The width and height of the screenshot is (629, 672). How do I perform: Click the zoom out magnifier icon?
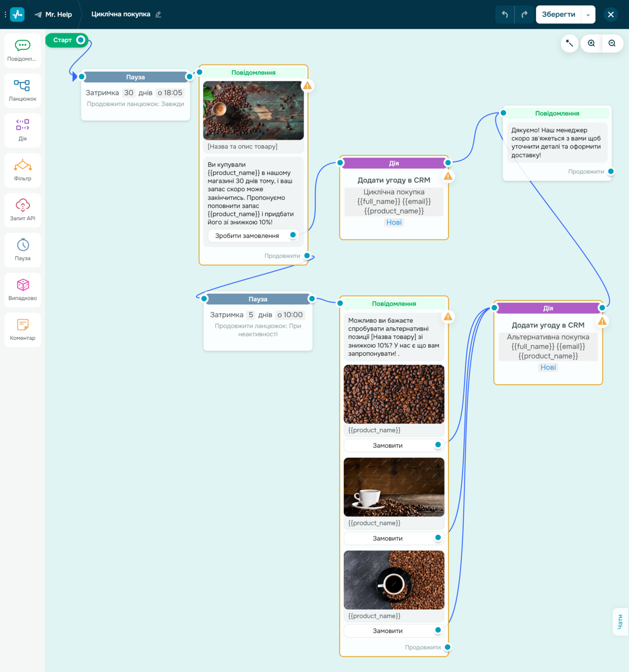(612, 43)
